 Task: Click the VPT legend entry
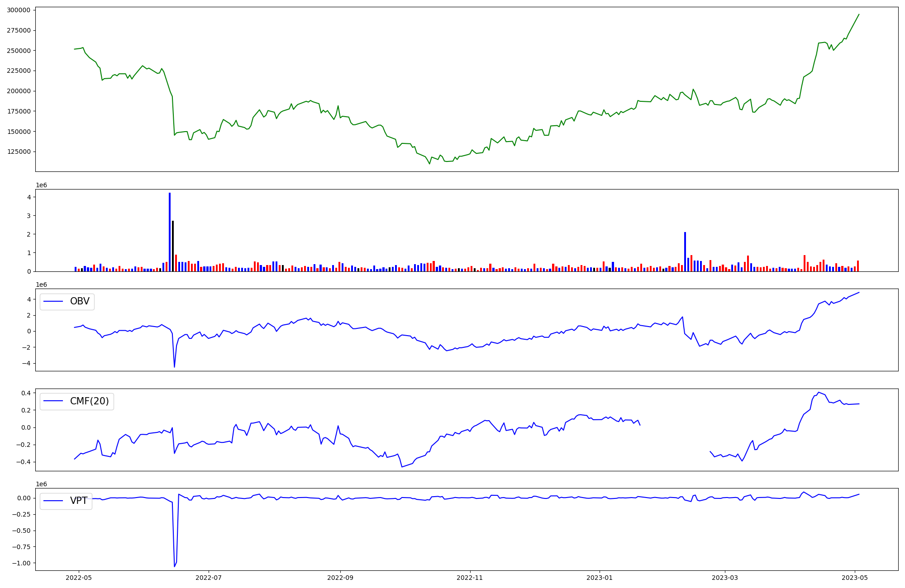67,501
